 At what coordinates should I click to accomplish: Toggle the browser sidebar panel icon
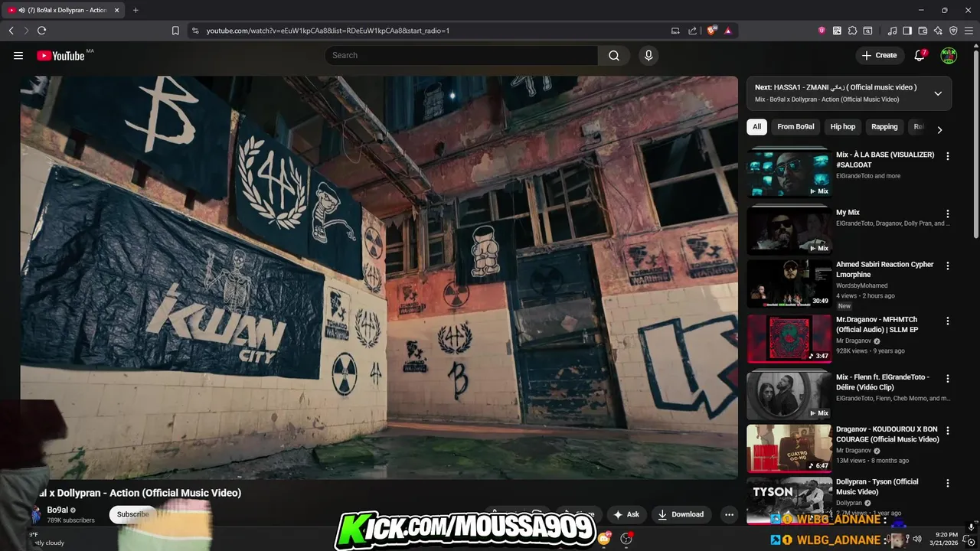tap(907, 31)
